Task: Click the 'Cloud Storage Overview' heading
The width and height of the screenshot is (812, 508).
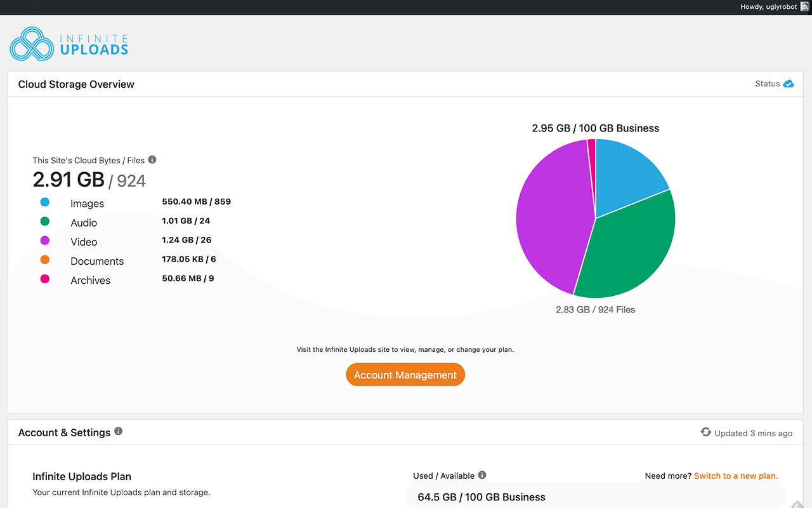Action: point(76,84)
